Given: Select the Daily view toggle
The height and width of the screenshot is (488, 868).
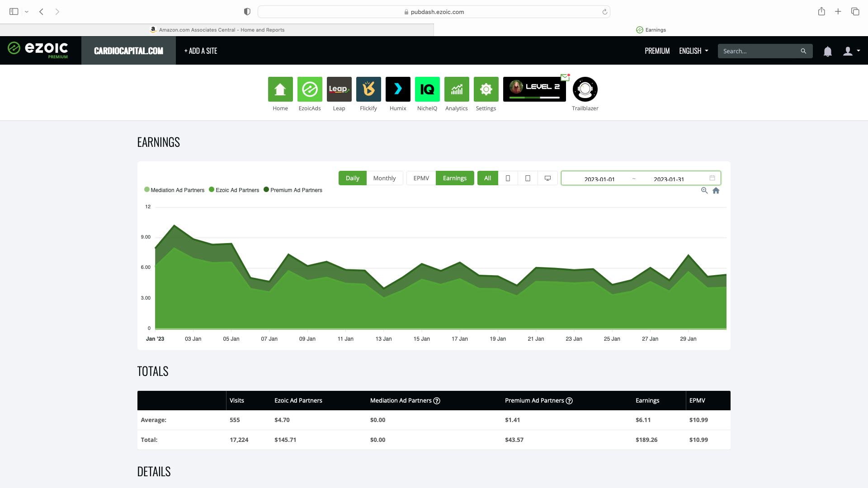Looking at the screenshot, I should [352, 178].
